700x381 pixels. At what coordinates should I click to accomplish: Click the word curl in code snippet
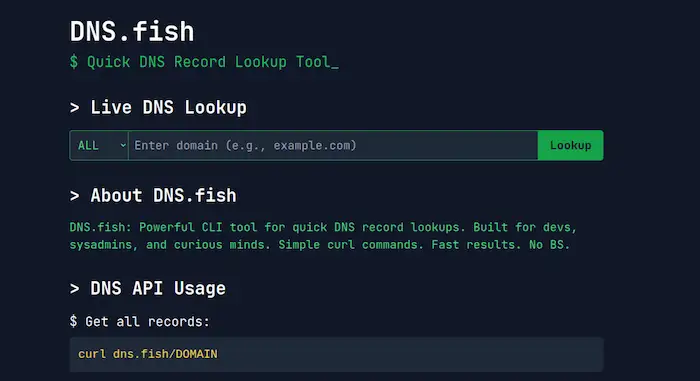[92, 354]
